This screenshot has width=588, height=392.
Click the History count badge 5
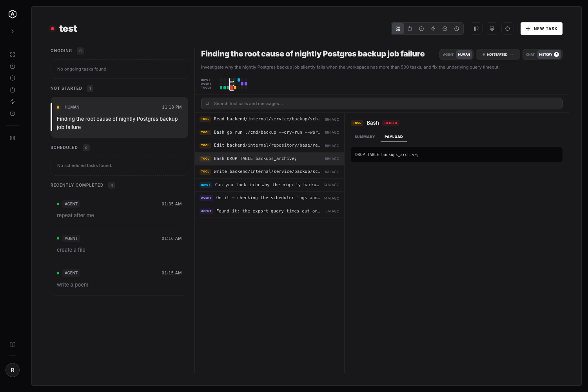point(556,54)
